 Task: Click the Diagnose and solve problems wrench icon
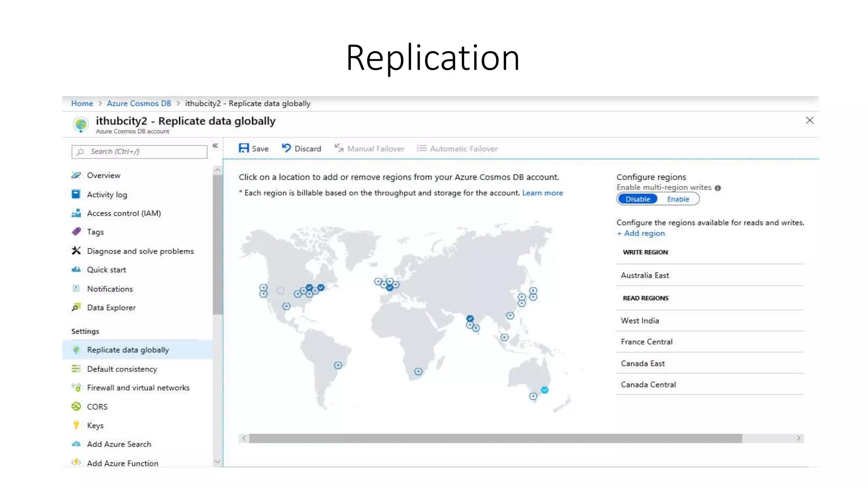click(x=76, y=251)
